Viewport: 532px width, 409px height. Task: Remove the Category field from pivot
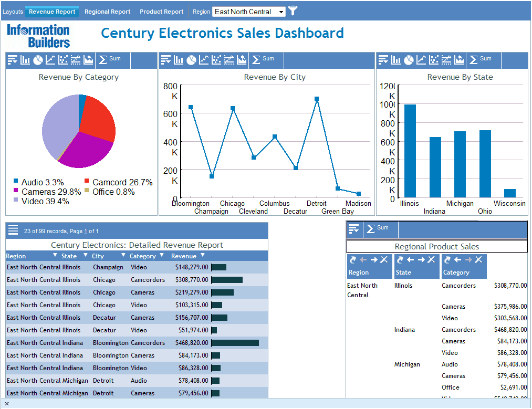[x=478, y=260]
